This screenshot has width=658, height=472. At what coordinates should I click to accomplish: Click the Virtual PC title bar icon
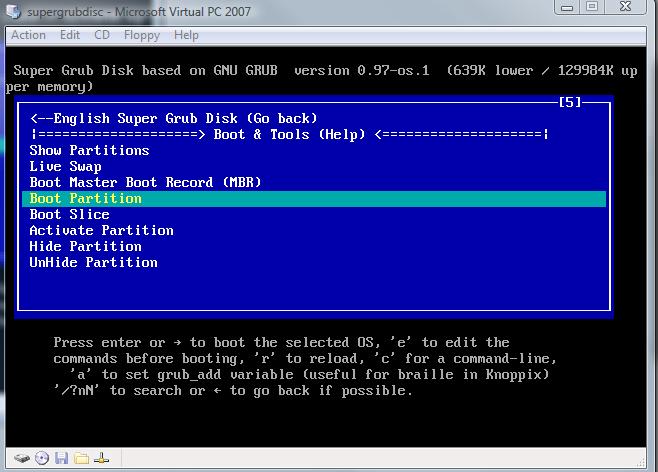(13, 11)
